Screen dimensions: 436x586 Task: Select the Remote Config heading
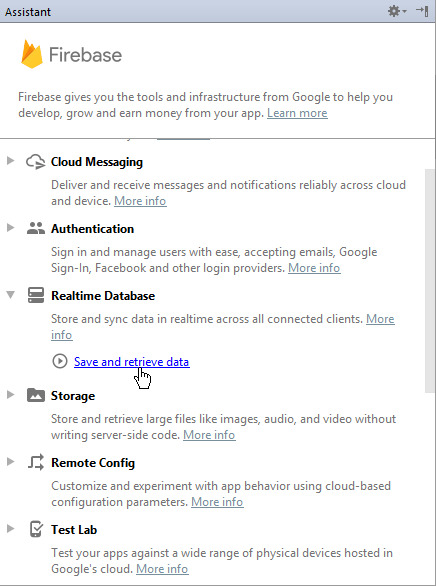click(93, 463)
